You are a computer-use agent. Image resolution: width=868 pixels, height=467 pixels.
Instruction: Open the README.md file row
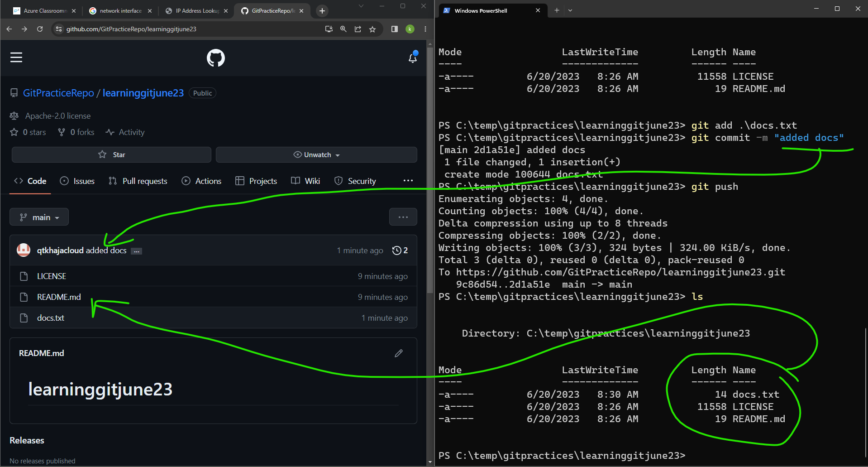[x=213, y=297]
